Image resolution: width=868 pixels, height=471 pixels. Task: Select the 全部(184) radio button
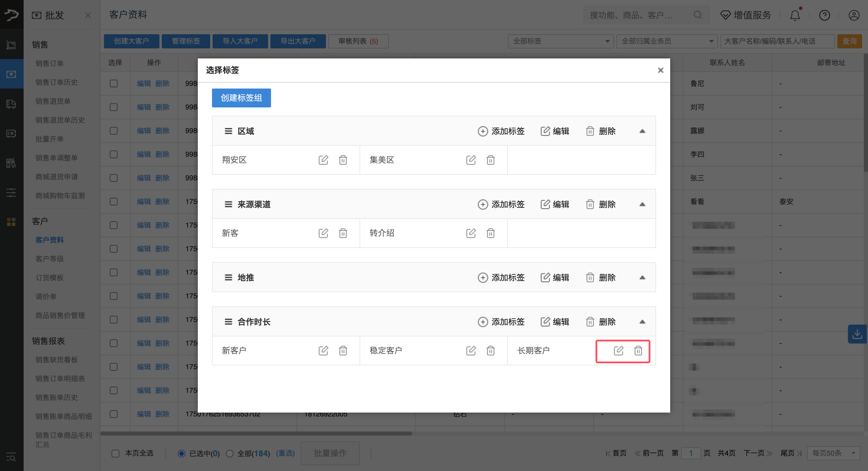pos(229,453)
